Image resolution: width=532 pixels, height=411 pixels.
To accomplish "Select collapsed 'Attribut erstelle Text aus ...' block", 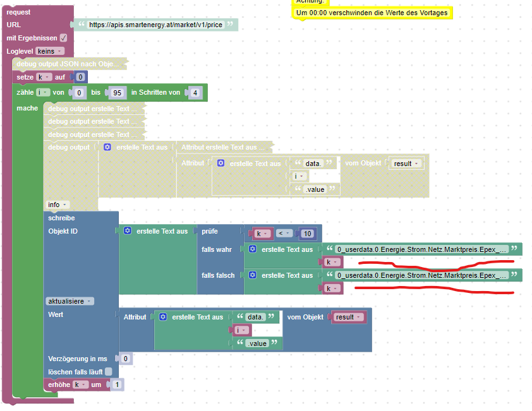I will pyautogui.click(x=224, y=147).
